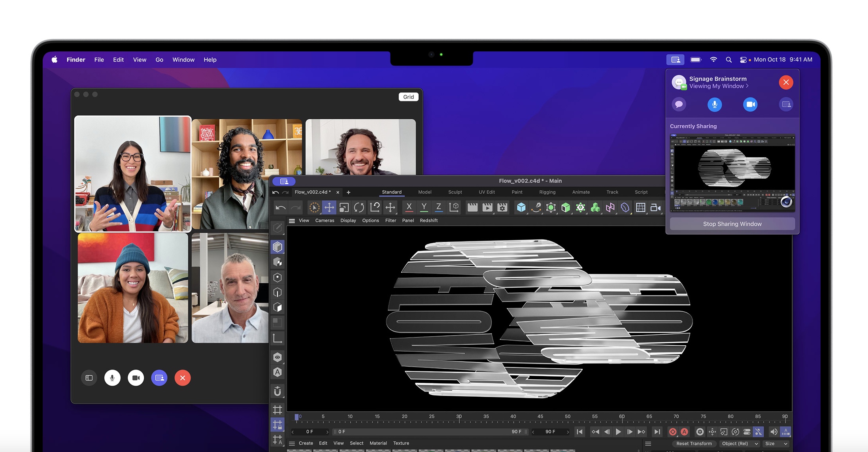Screen dimensions: 868x452
Task: Click the Axis mode L-shaped icon
Action: [x=277, y=338]
